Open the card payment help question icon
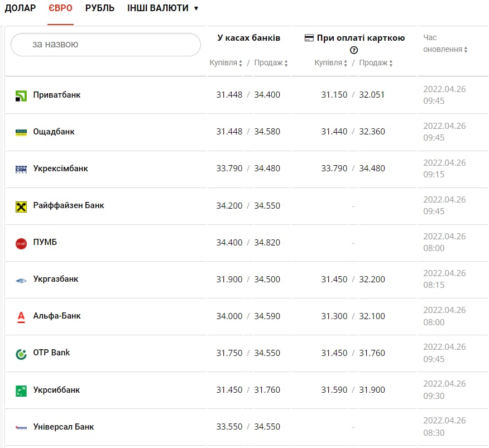This screenshot has width=489, height=448. (x=354, y=50)
